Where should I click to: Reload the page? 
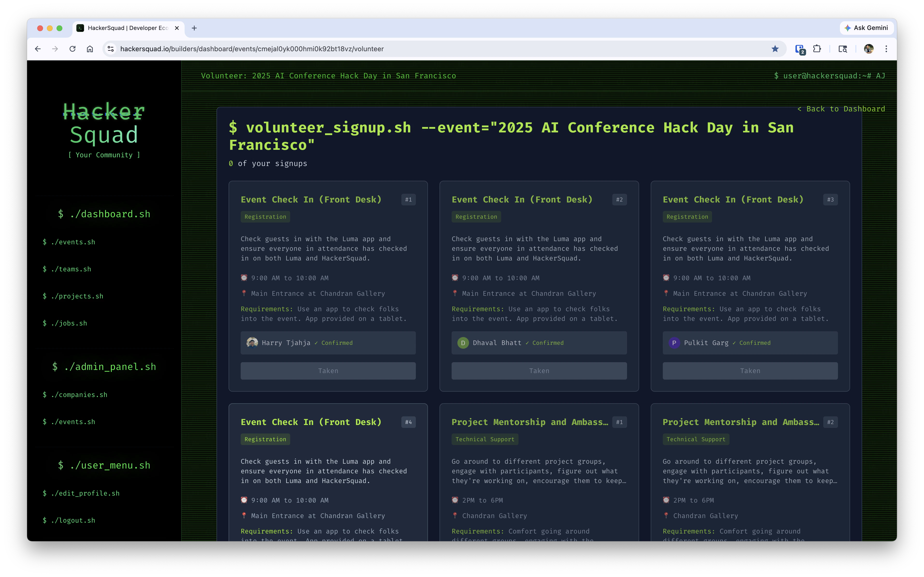pos(72,49)
